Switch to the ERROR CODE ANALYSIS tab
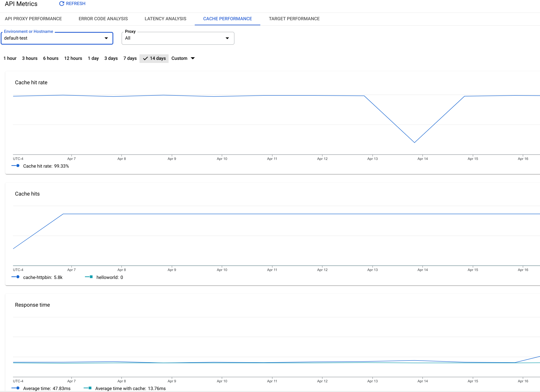The image size is (540, 392). [103, 19]
